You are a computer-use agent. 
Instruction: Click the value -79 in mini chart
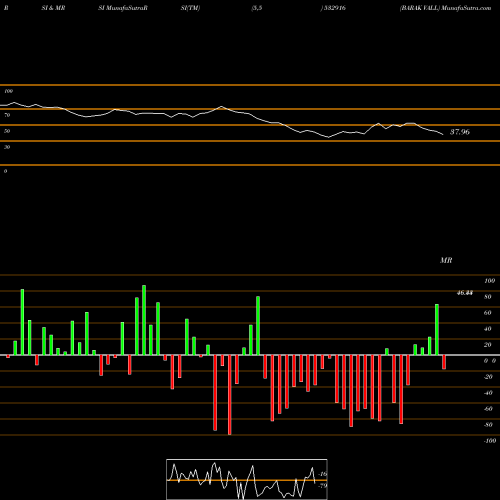pyautogui.click(x=322, y=486)
